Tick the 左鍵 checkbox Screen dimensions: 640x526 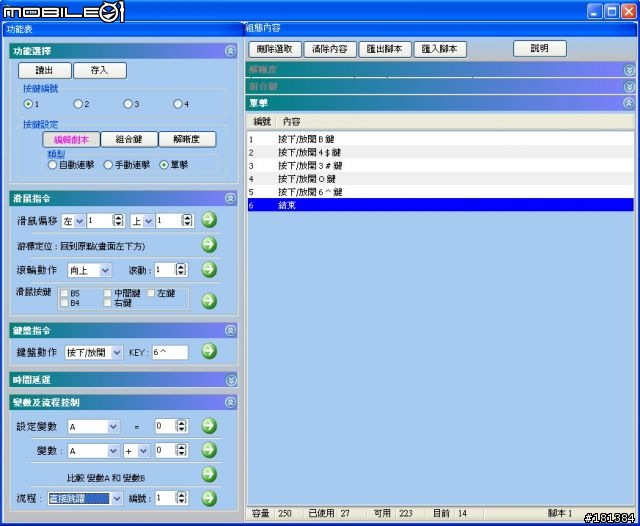151,293
